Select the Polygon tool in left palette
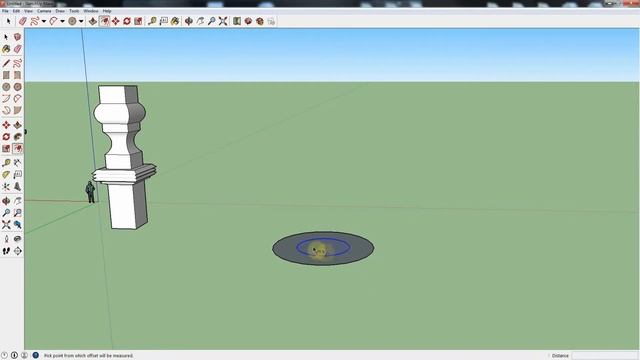Viewport: 640px width, 360px height. tap(18, 87)
